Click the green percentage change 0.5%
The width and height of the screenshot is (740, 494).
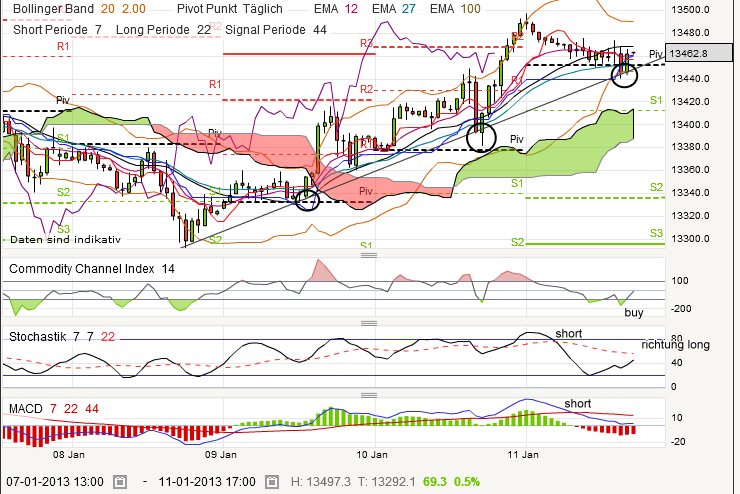pos(466,482)
